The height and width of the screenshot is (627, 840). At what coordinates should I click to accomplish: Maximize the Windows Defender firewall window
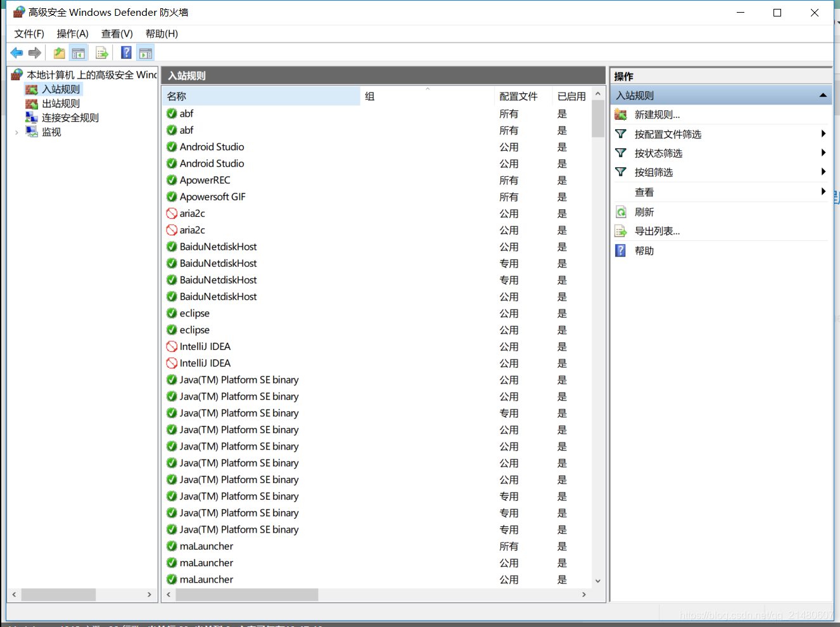point(777,13)
